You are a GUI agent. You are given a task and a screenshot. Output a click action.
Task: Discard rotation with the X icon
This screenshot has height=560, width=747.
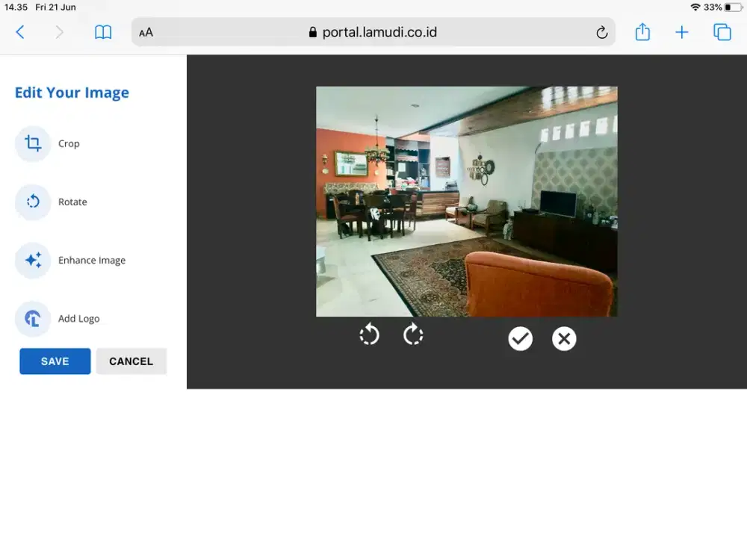tap(564, 339)
